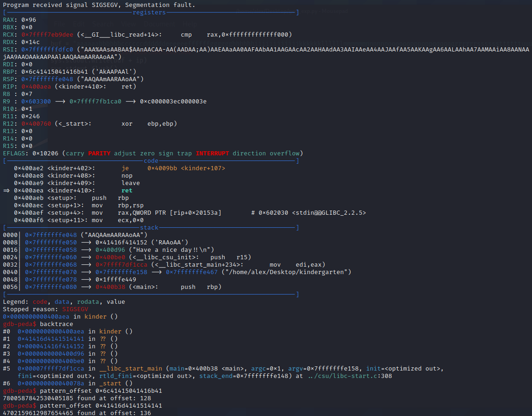
Task: Click the 'data' word in Legend
Action: pos(62,302)
